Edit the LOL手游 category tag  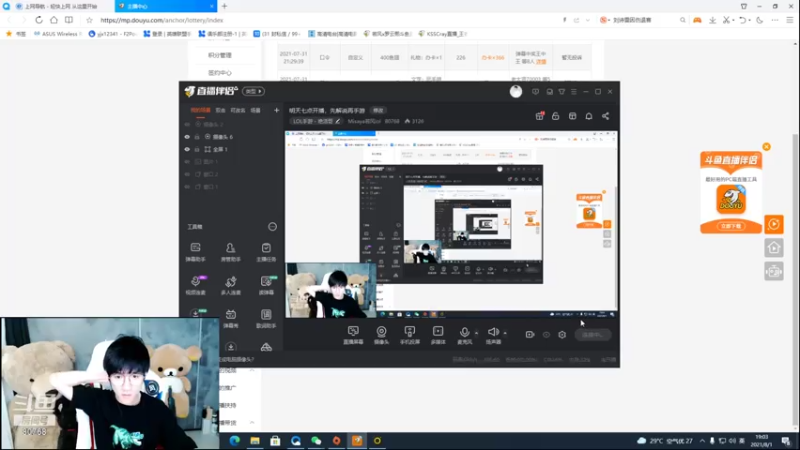pyautogui.click(x=316, y=121)
